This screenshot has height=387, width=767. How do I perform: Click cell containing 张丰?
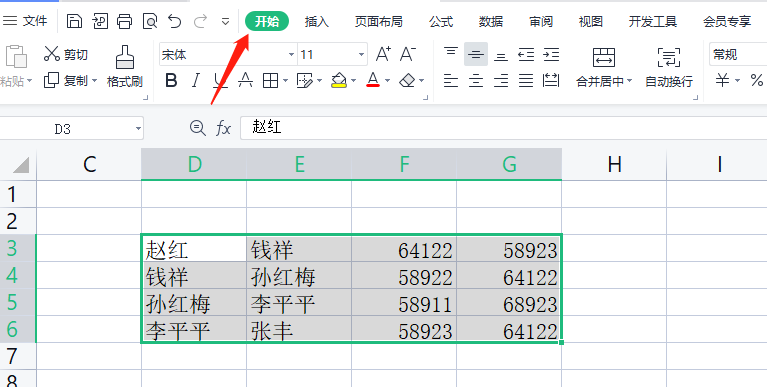(299, 329)
